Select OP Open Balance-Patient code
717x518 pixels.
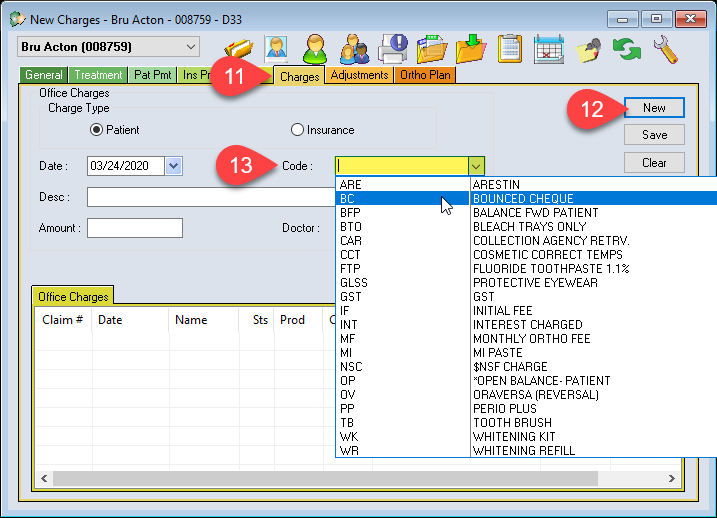point(526,381)
